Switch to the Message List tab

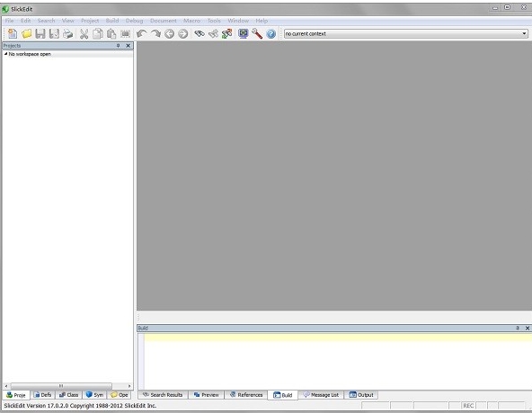tap(321, 395)
